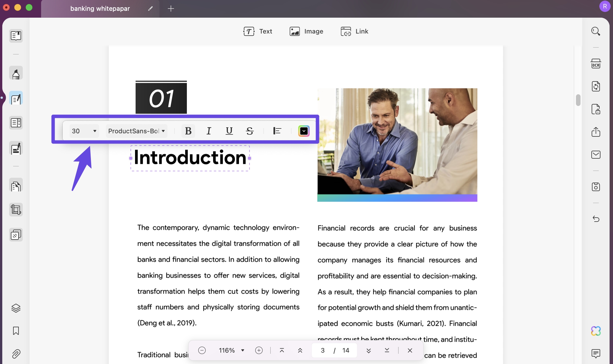Click the 01 chapter number graphic
This screenshot has width=613, height=364.
click(161, 97)
